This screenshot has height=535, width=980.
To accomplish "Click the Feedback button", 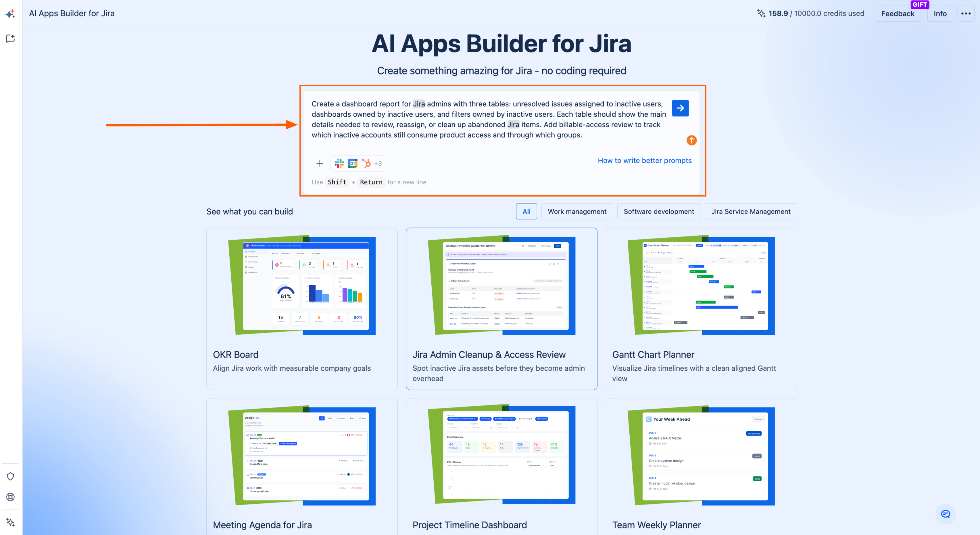I will tap(898, 14).
